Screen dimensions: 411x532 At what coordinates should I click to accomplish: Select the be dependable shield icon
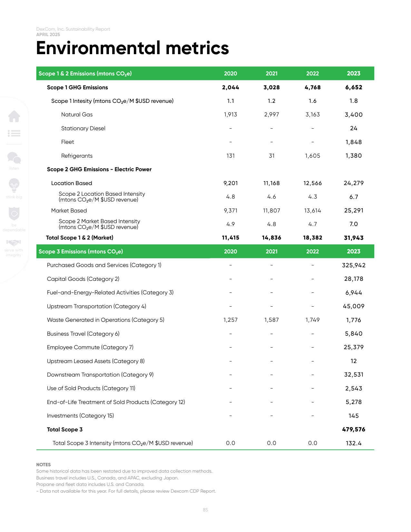(x=14, y=213)
